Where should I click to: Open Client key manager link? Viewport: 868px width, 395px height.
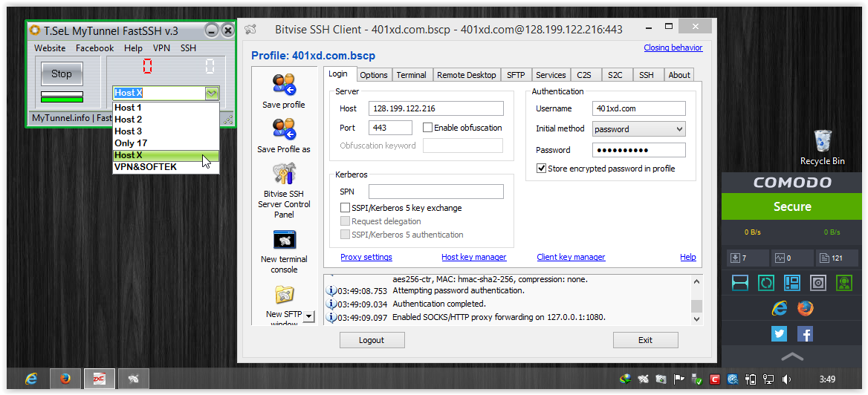point(571,257)
